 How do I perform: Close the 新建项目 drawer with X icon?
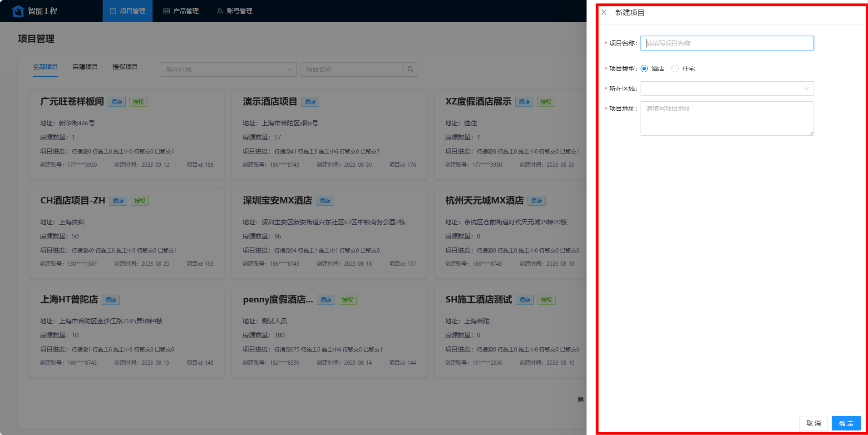(604, 12)
